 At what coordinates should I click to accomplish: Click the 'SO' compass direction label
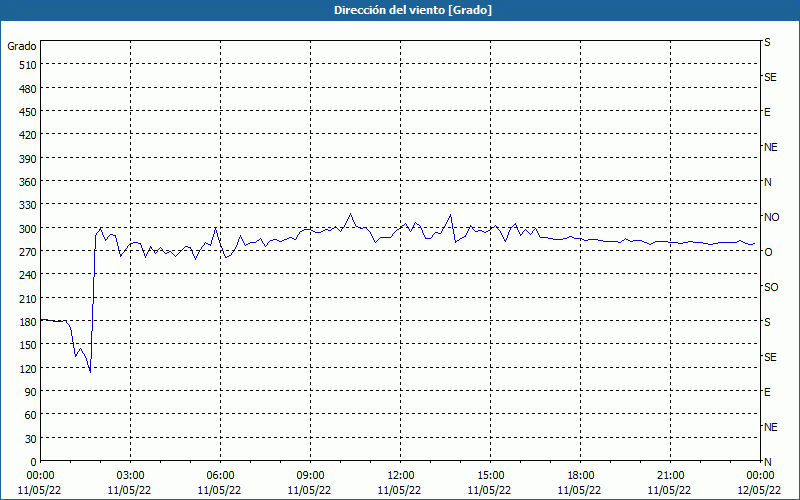coord(771,287)
